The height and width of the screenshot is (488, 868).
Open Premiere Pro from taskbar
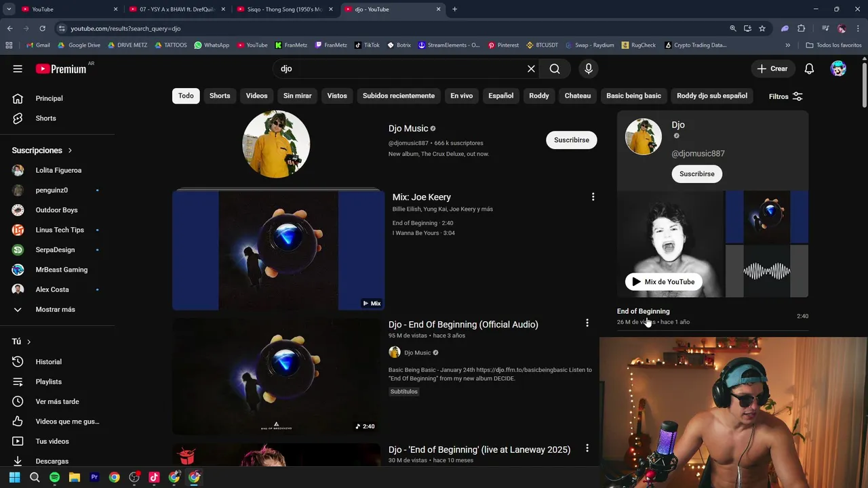tap(94, 477)
